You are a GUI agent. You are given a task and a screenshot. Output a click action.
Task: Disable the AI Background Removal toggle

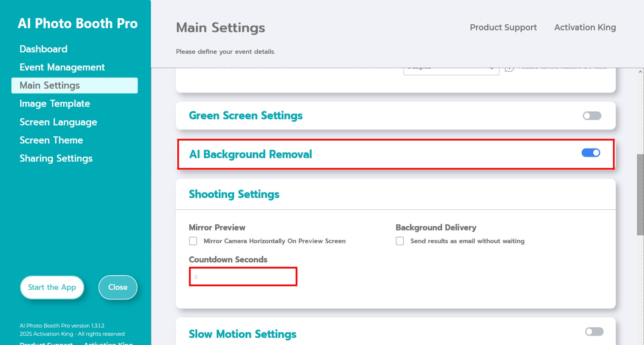(x=591, y=153)
